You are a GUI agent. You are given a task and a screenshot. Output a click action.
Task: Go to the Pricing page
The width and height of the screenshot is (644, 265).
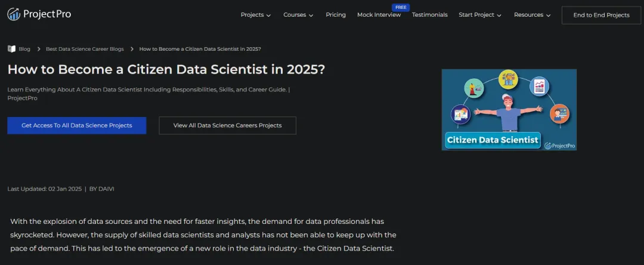[336, 15]
